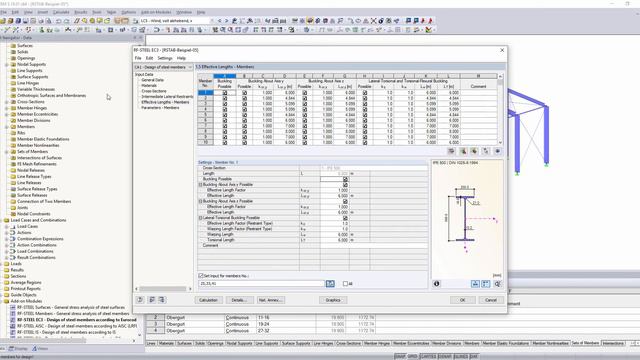Viewport: 640px width, 360px height.
Task: Click the magnifier icon under the cross-section preview
Action: point(498,284)
